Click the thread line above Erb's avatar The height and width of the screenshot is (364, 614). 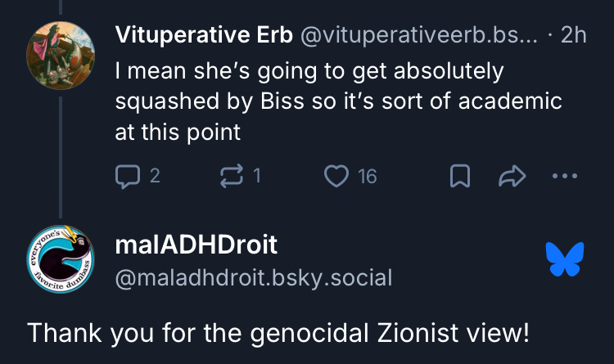60,10
